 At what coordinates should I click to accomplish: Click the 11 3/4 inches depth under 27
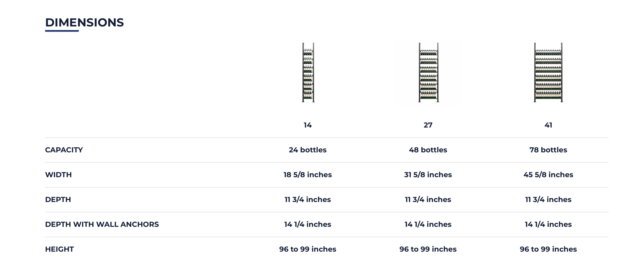tap(428, 199)
